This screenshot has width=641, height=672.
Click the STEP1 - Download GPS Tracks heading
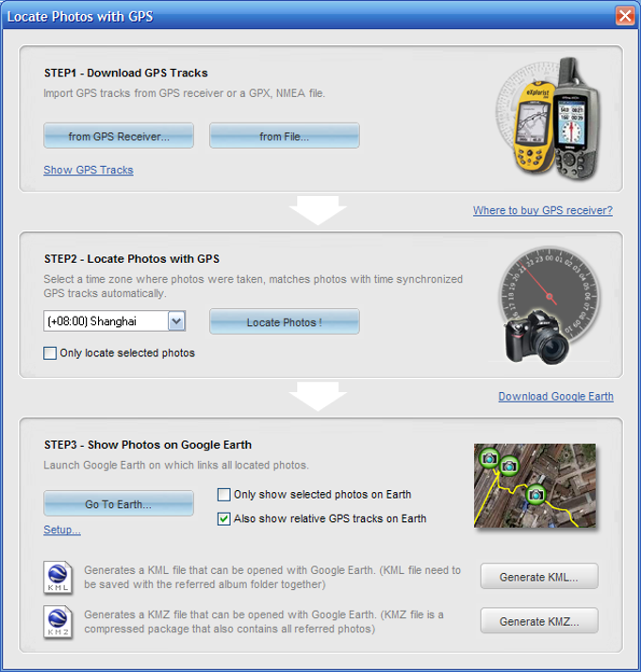pos(125,73)
